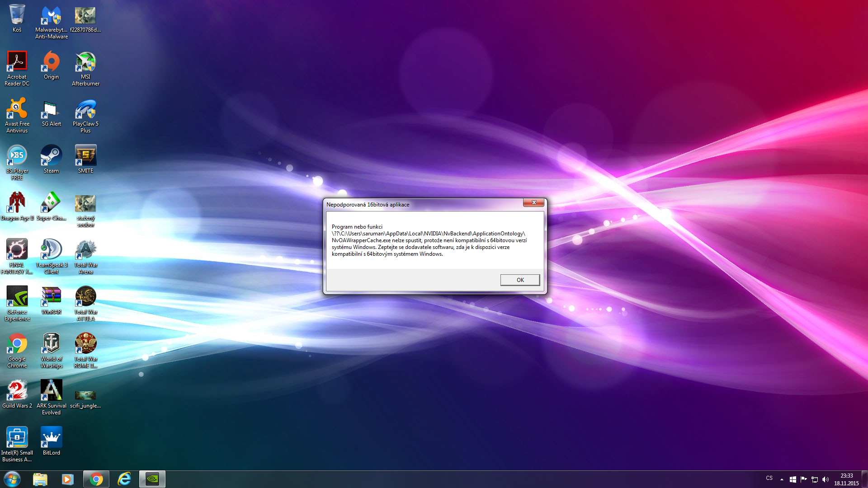The image size is (868, 488).
Task: Open the taskbar clock and date
Action: (x=846, y=479)
